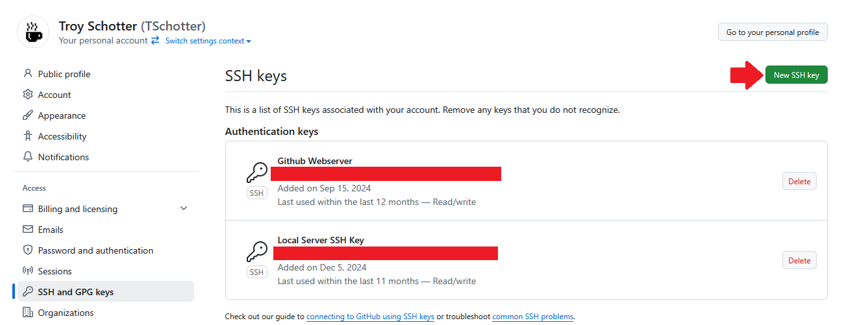Click the Appearance paintbrush icon
Screen dimensions: 868x325
tap(28, 115)
